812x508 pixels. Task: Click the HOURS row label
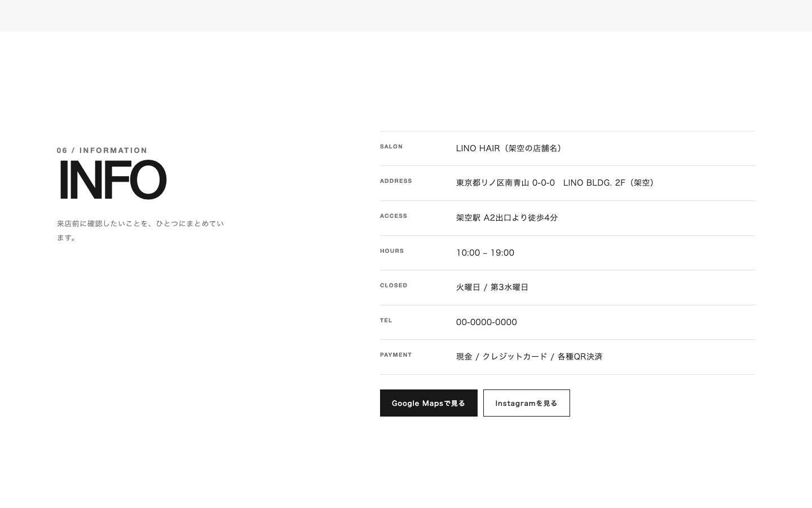coord(392,251)
